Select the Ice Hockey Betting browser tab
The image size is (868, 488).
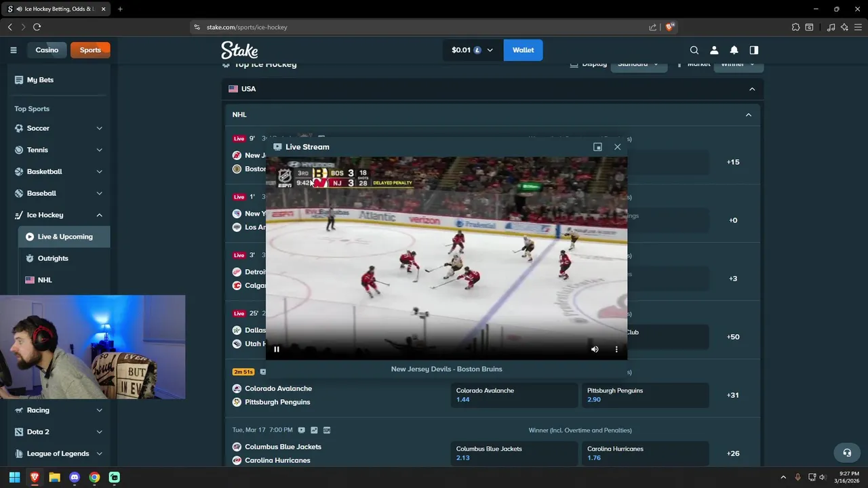(57, 9)
